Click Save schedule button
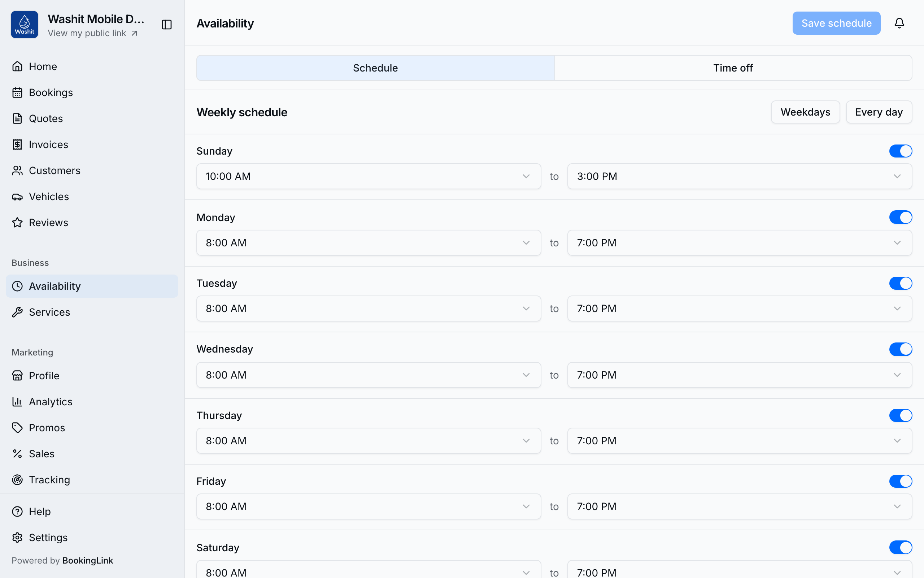Screen dimensions: 924x578 (x=836, y=23)
